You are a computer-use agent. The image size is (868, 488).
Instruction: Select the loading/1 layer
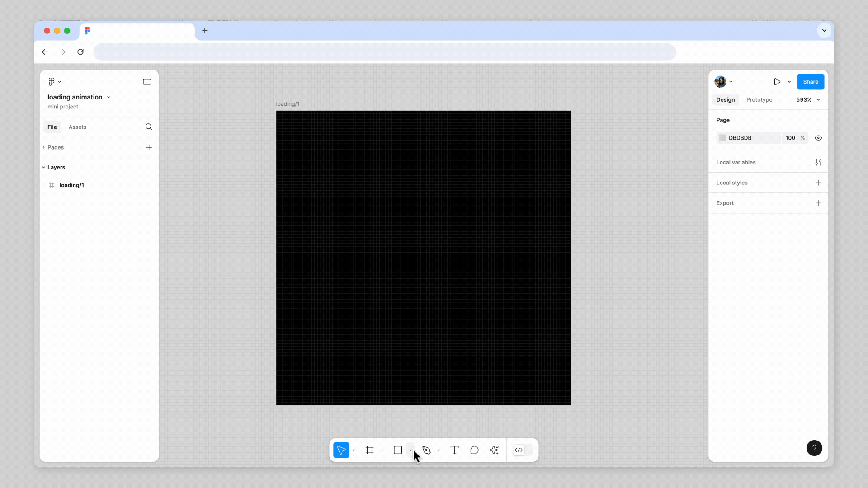(x=71, y=185)
